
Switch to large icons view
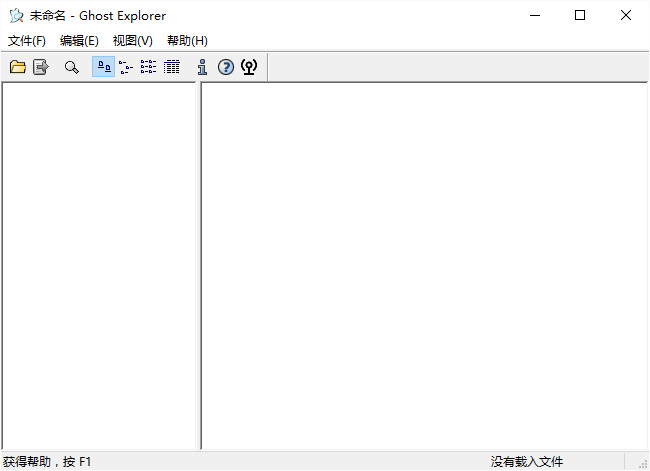click(x=104, y=67)
